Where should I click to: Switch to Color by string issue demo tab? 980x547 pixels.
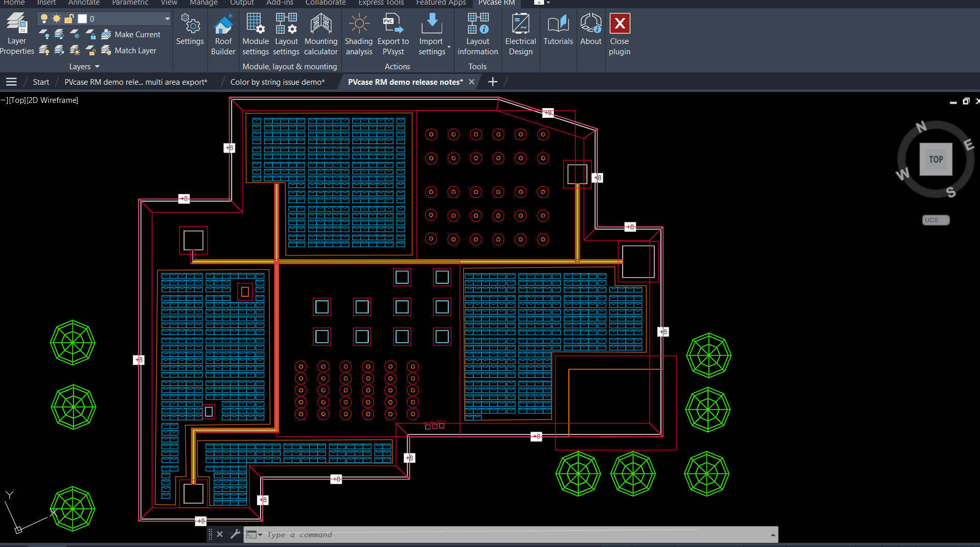(277, 82)
